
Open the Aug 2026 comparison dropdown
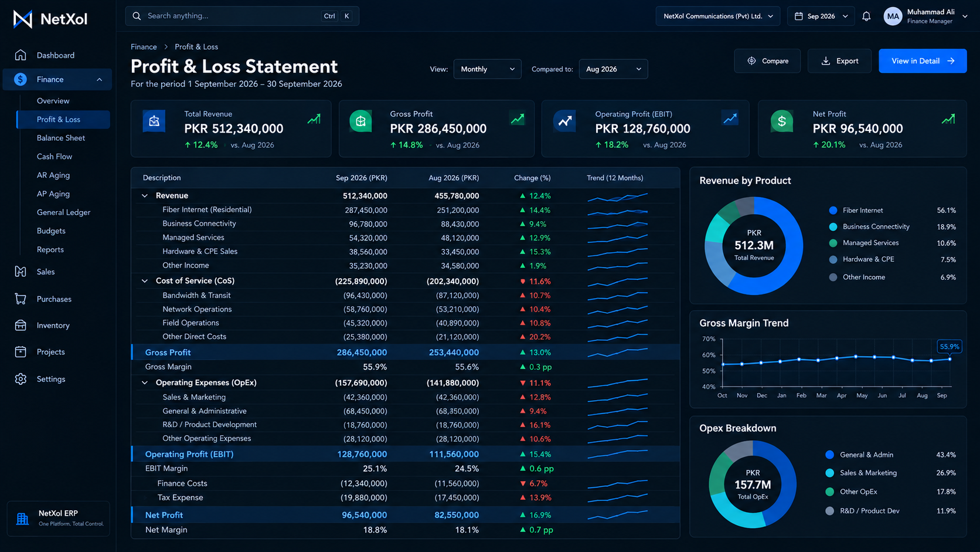click(613, 69)
